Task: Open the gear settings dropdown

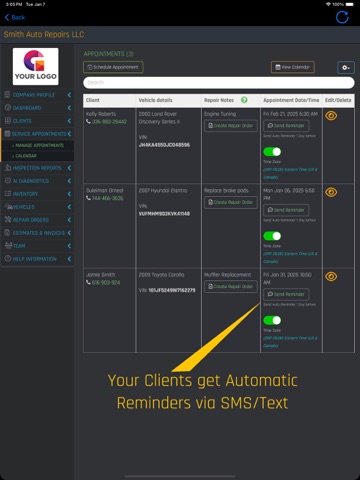Action: (346, 67)
